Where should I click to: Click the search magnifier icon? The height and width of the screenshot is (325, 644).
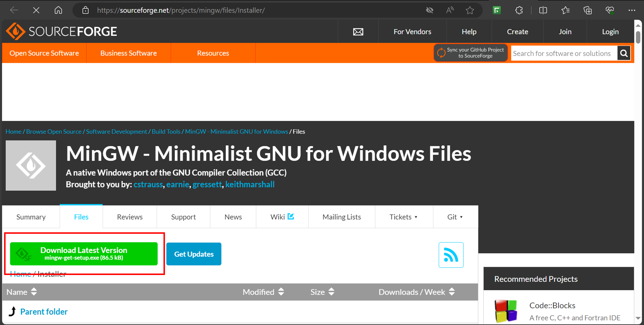pos(624,53)
